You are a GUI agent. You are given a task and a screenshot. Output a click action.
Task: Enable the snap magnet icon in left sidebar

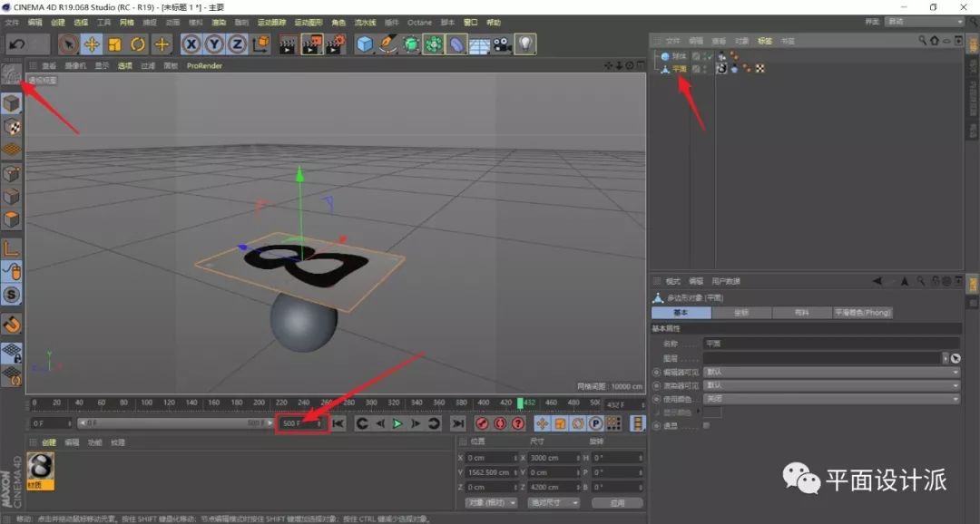coord(12,324)
